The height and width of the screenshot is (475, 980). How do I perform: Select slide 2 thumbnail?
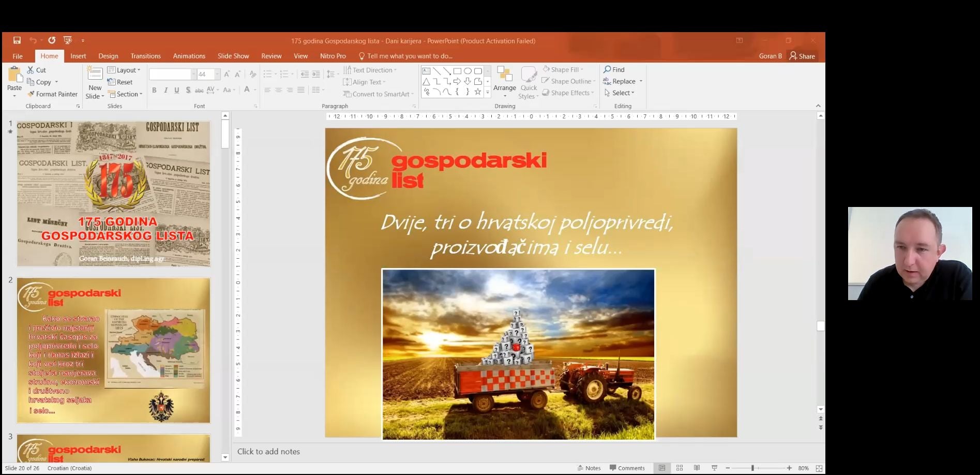click(113, 350)
